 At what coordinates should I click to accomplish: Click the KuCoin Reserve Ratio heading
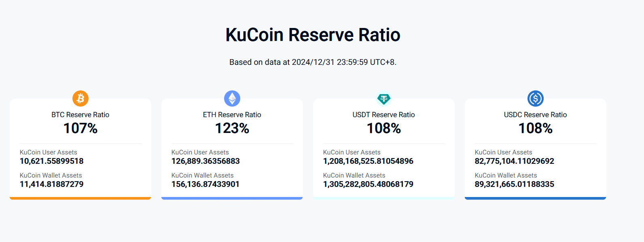point(313,35)
